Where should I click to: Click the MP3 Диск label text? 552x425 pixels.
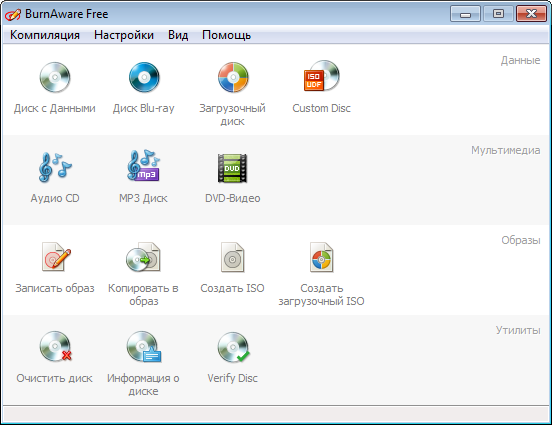tap(143, 199)
